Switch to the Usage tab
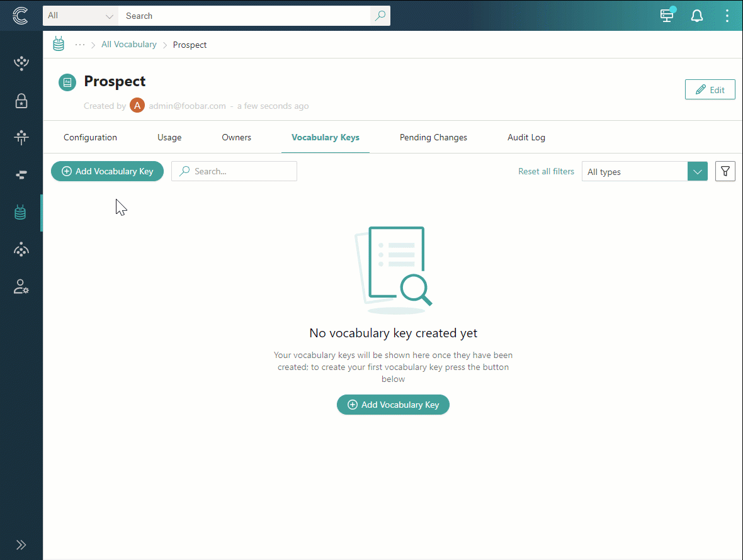Image resolution: width=743 pixels, height=560 pixels. click(x=169, y=137)
